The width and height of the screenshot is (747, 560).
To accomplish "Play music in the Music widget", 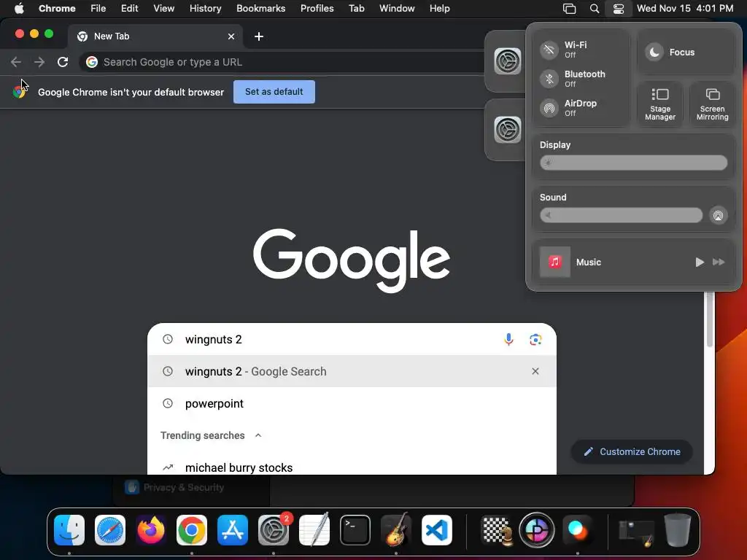I will pos(700,262).
